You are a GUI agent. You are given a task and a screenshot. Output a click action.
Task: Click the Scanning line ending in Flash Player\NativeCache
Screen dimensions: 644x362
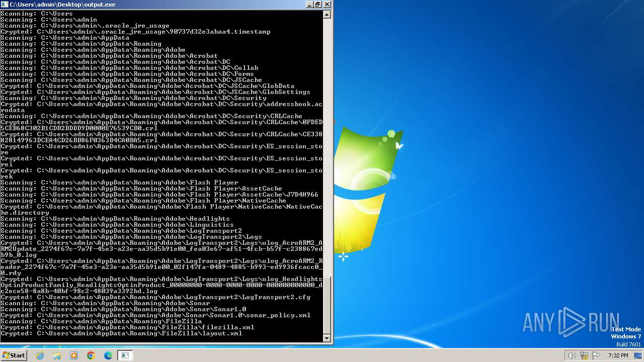(x=143, y=201)
